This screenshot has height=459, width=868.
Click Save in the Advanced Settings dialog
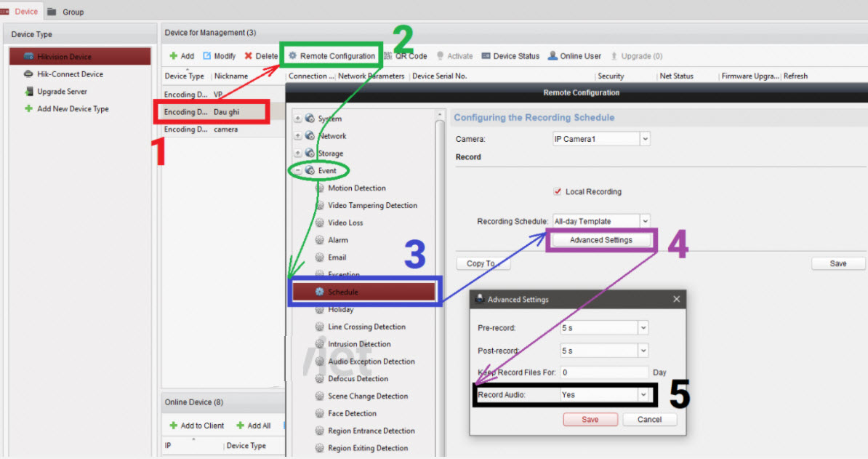coord(590,420)
